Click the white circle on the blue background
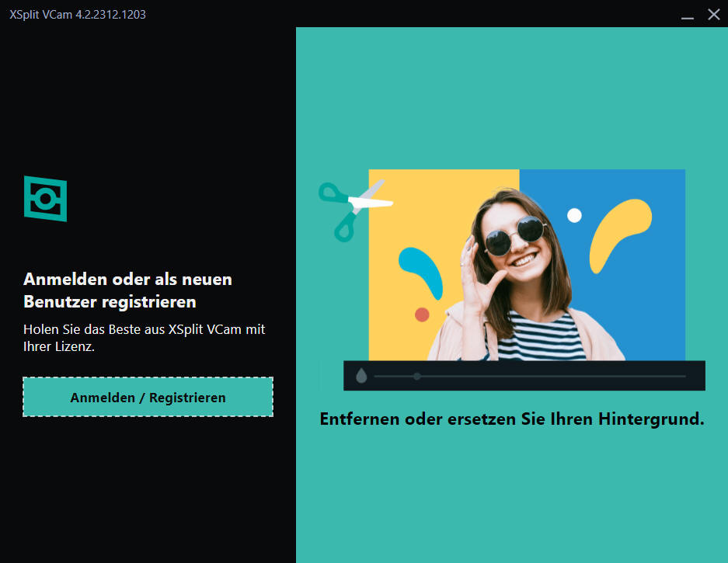Viewport: 728px width, 563px height. pyautogui.click(x=574, y=215)
